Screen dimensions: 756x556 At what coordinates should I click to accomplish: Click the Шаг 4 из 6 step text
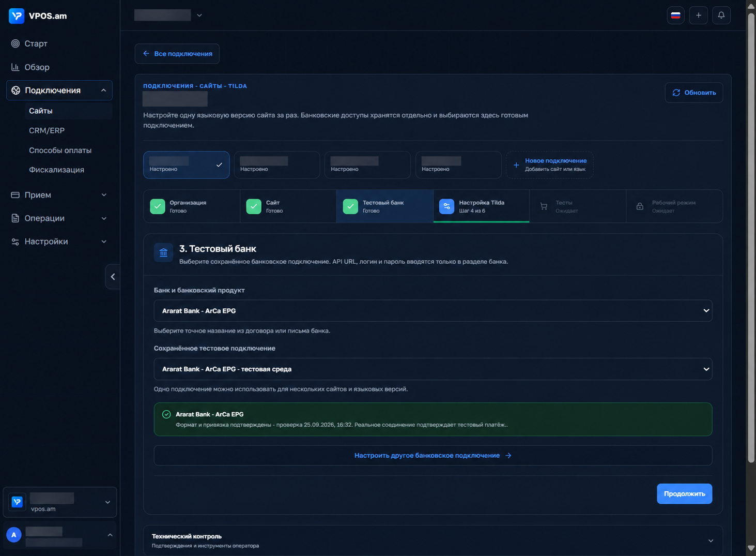pyautogui.click(x=472, y=211)
